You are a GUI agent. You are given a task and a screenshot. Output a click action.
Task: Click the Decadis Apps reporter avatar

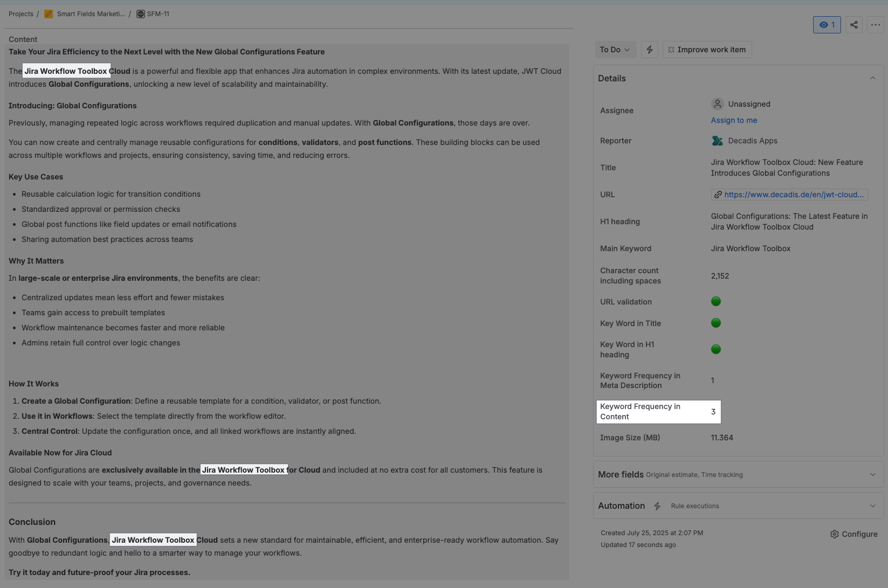(717, 141)
